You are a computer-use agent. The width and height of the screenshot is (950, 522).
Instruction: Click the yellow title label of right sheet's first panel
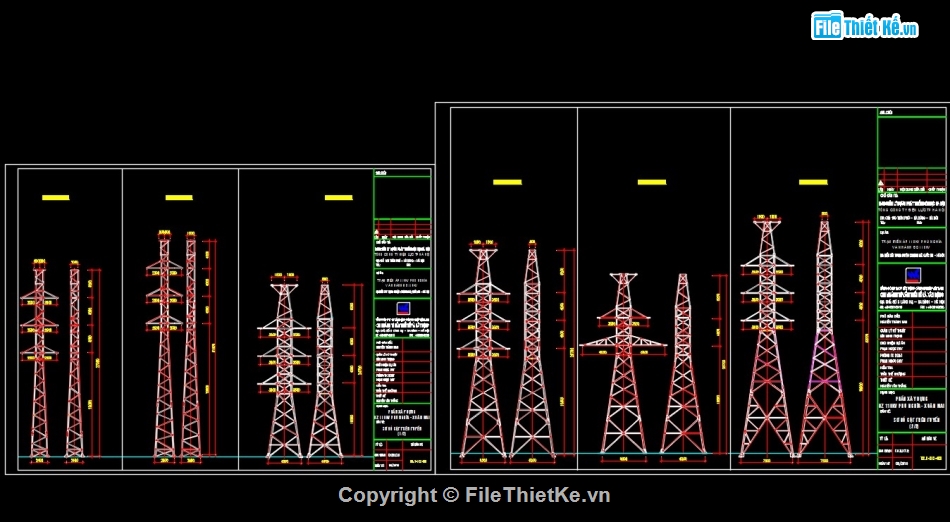pyautogui.click(x=508, y=182)
